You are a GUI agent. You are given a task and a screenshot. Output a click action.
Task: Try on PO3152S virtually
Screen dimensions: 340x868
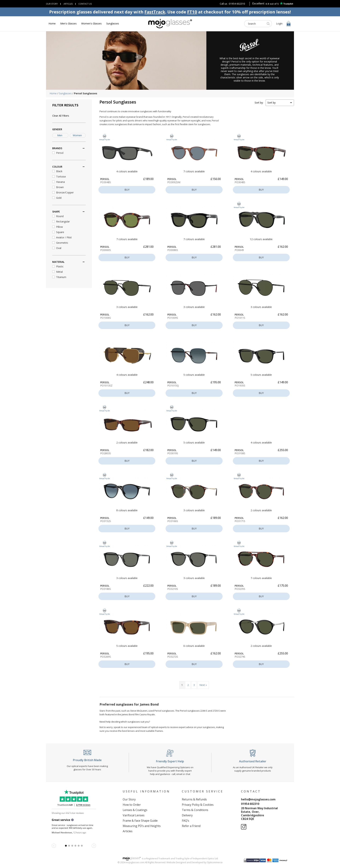(104, 476)
